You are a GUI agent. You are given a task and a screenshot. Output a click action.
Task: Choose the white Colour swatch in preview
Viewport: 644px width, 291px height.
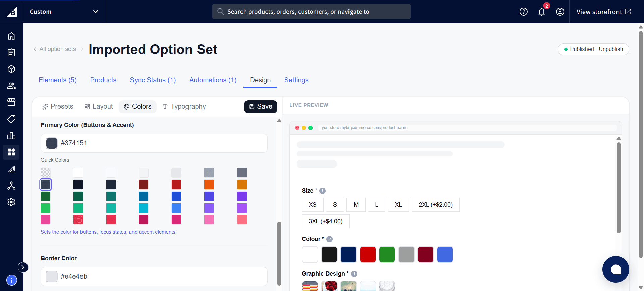pyautogui.click(x=310, y=254)
